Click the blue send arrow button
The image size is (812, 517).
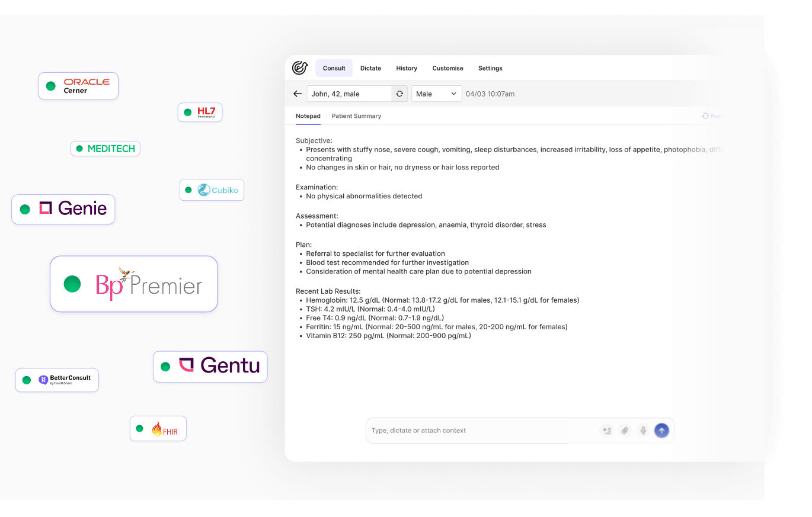(x=661, y=431)
